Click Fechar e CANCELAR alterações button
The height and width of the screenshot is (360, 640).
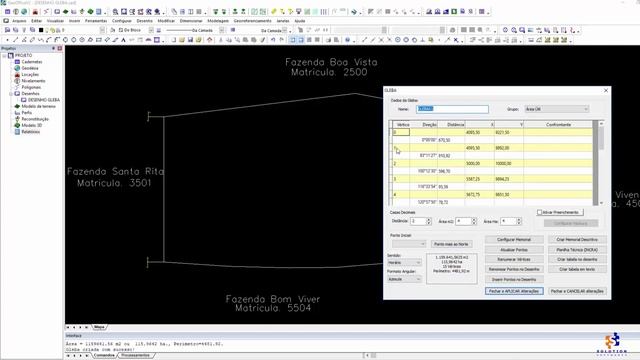577,291
